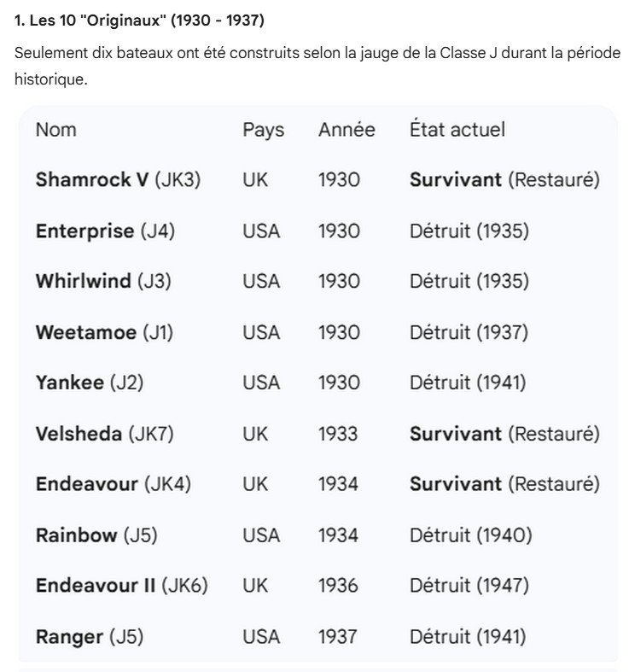The image size is (629, 672).
Task: Click the Enterprise (J4) boat name
Action: (x=105, y=231)
